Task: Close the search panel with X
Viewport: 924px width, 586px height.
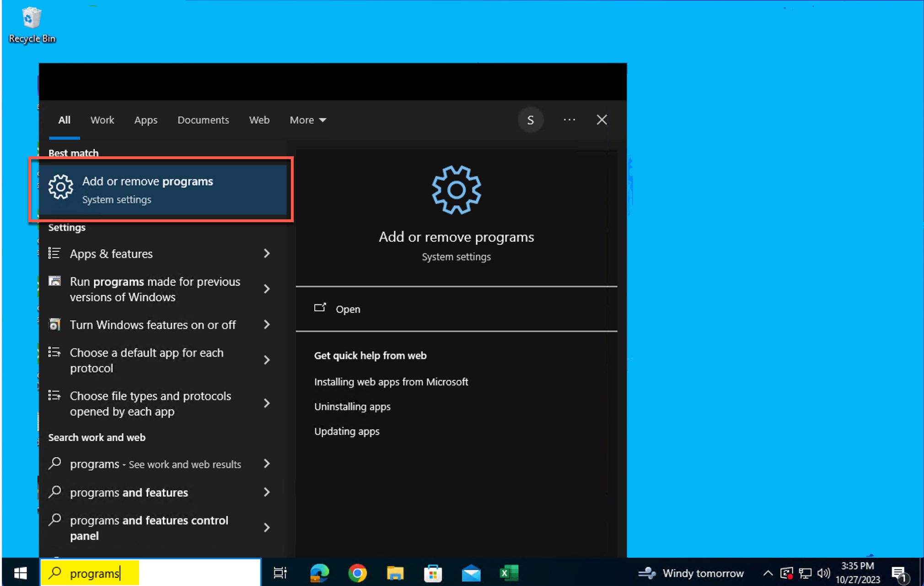Action: [x=602, y=120]
